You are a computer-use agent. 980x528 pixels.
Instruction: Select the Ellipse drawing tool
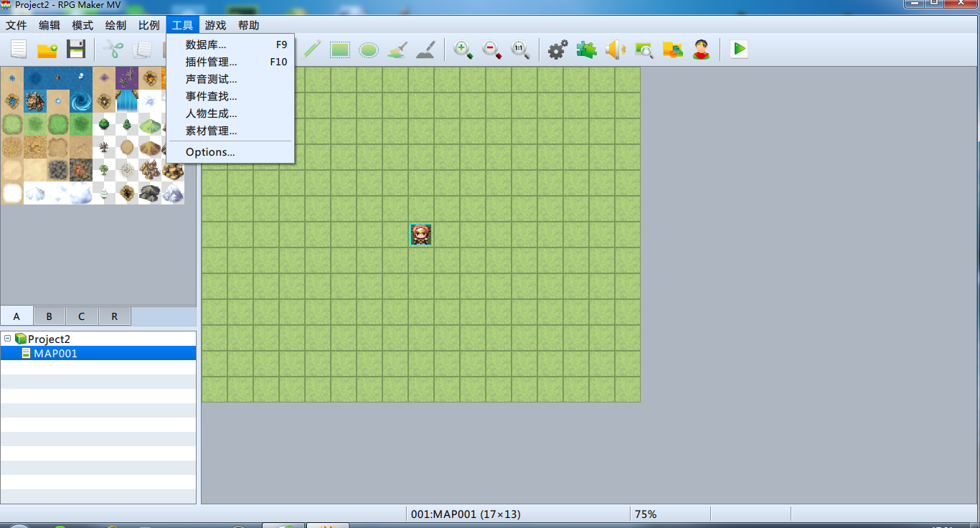[x=369, y=49]
